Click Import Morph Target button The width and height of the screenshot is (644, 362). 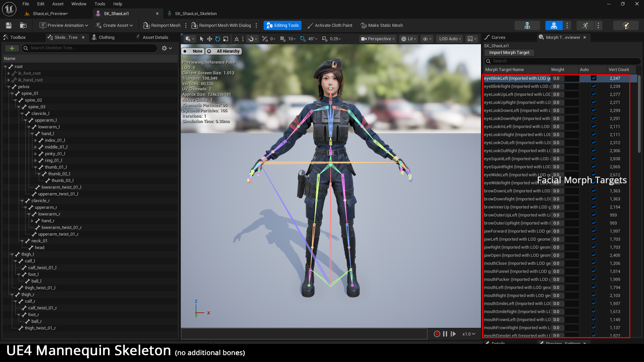(509, 53)
